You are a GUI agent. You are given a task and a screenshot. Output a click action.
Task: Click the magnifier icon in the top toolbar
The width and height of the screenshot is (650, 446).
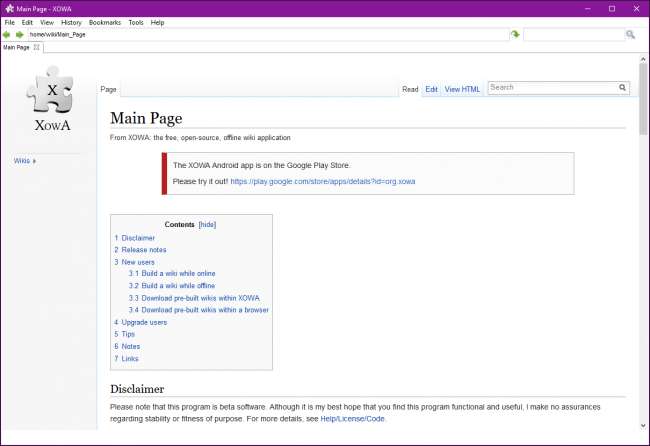tap(630, 34)
